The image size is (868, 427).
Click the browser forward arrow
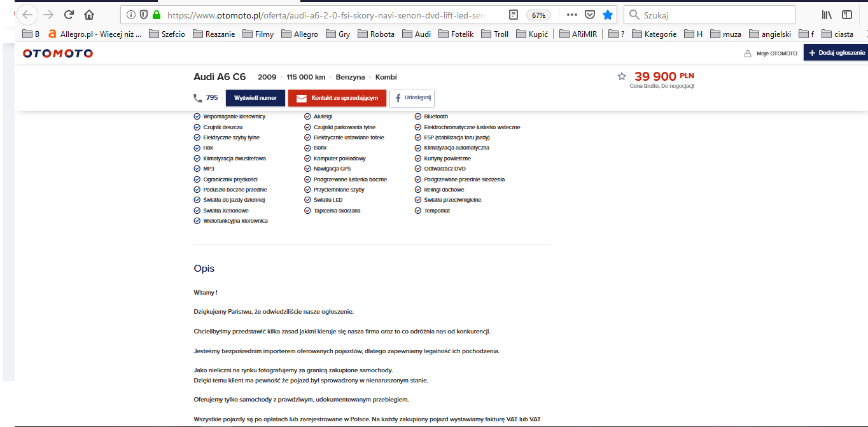click(x=48, y=15)
